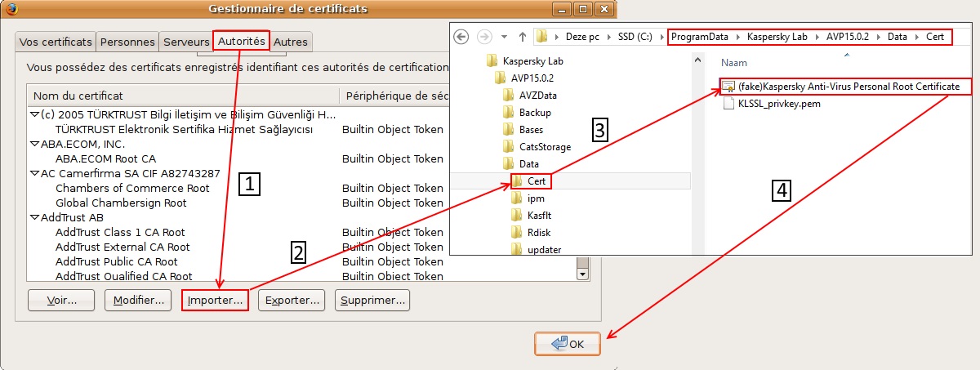
Task: Open explorer recent locations dropdown arrow
Action: pos(504,38)
